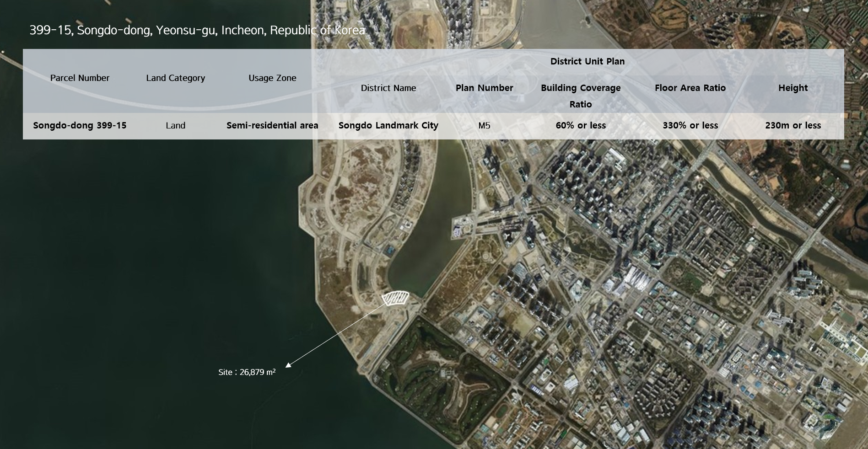Select the 'Plan Number' column header

tap(484, 88)
